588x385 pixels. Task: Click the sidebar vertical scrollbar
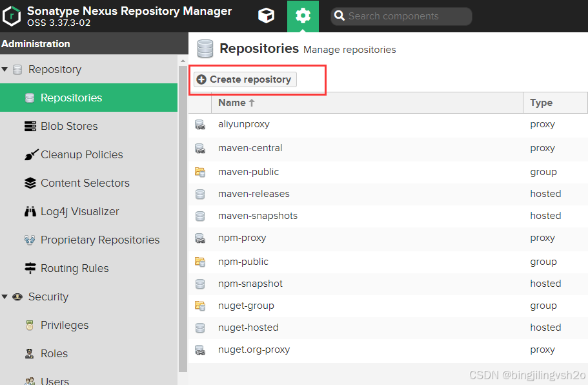point(183,218)
